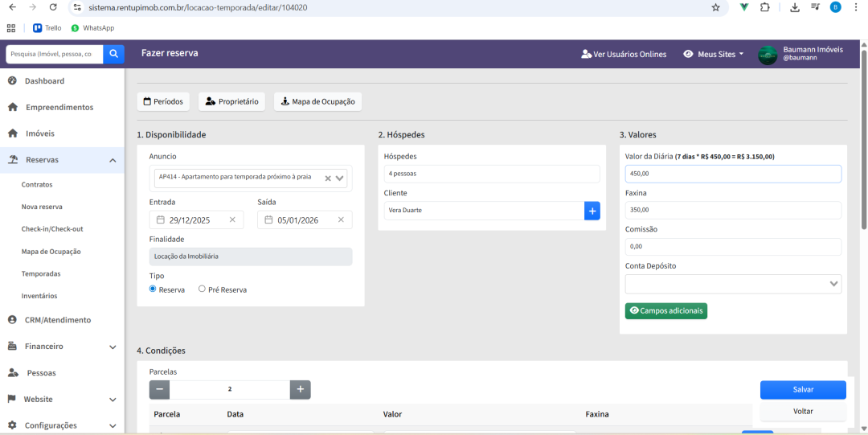Bookmark page with the star icon
The image size is (868, 435).
(715, 7)
